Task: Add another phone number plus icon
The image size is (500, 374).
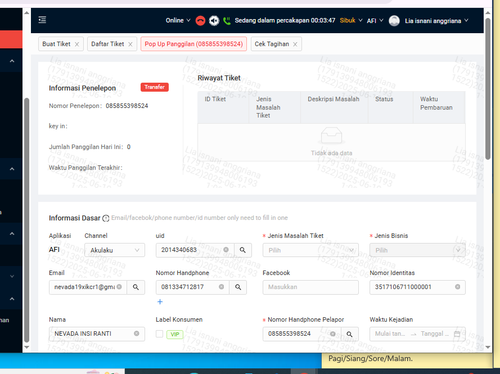Action: [160, 302]
